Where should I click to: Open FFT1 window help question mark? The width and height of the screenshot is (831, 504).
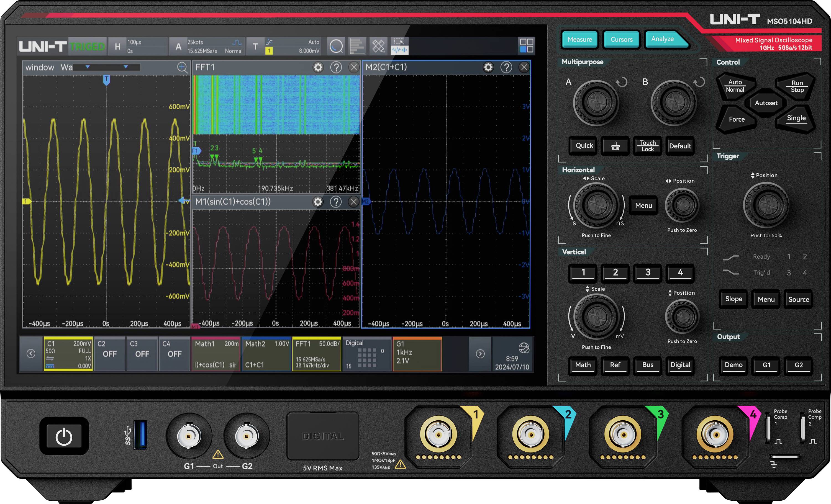point(336,67)
